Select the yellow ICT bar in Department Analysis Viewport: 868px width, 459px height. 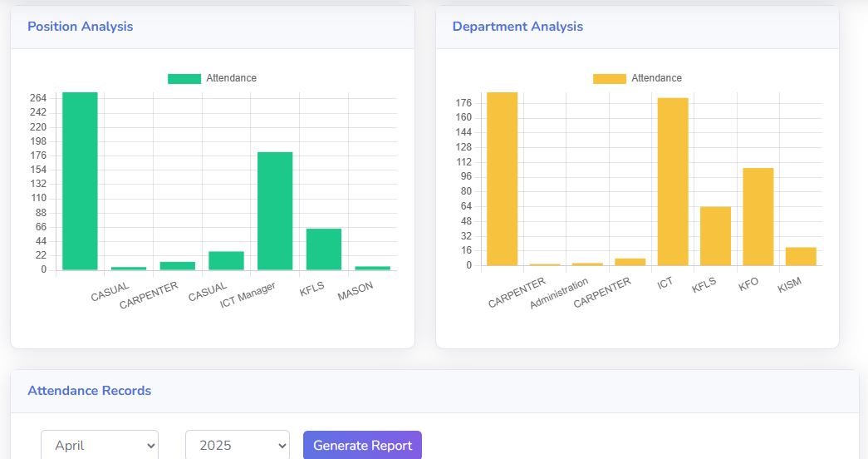pyautogui.click(x=673, y=182)
